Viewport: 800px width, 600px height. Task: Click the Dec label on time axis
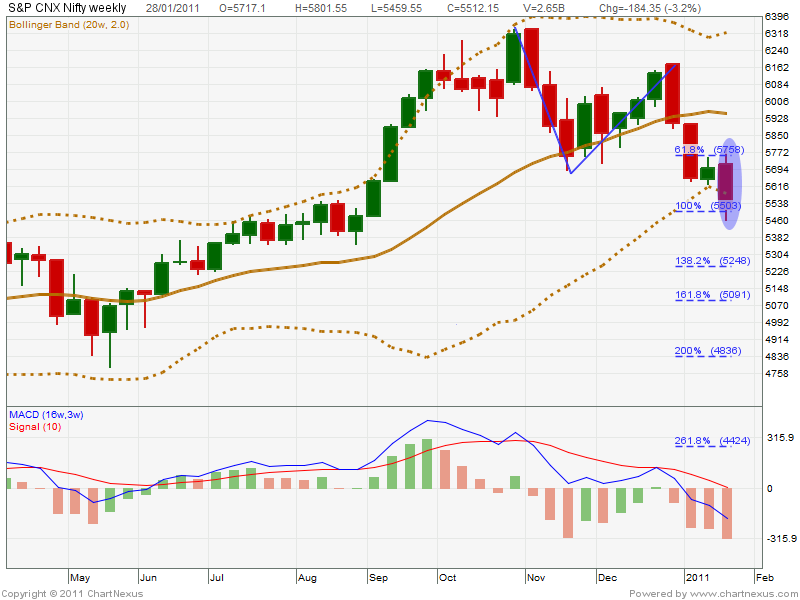pos(607,578)
